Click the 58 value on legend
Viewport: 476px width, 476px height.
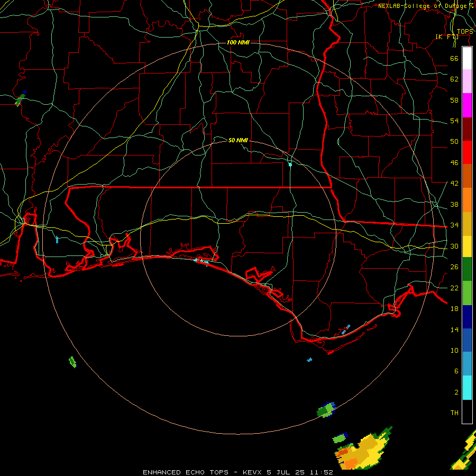pos(454,100)
